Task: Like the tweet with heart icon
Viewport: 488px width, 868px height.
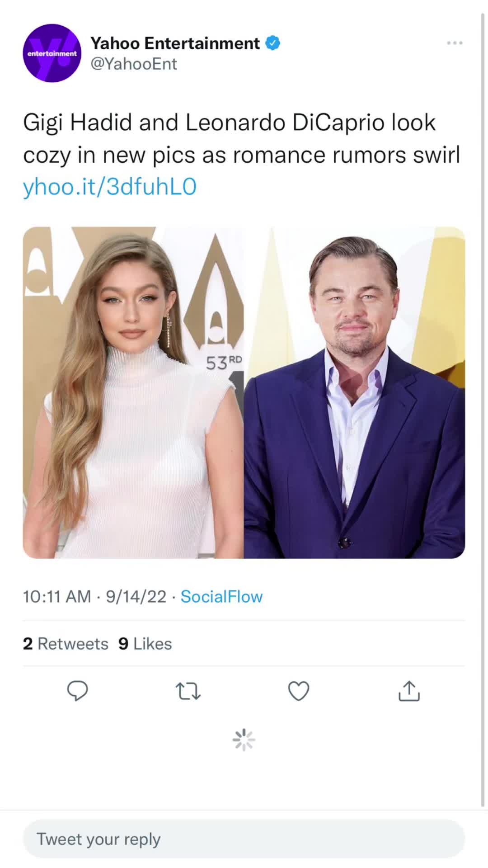Action: [x=299, y=691]
